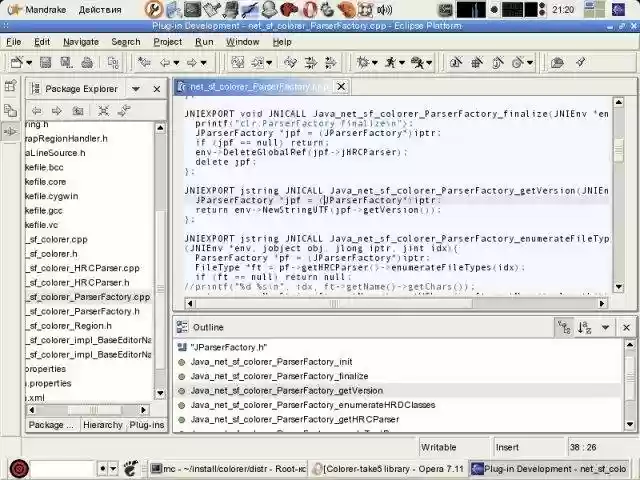Open the Window menu
This screenshot has height=480, width=640.
243,42
